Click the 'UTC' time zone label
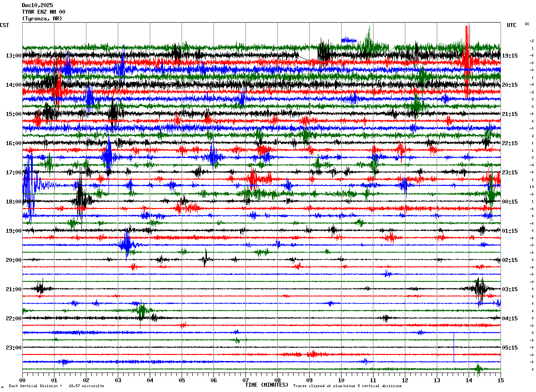Screen dimensions: 536x392 click(x=512, y=25)
